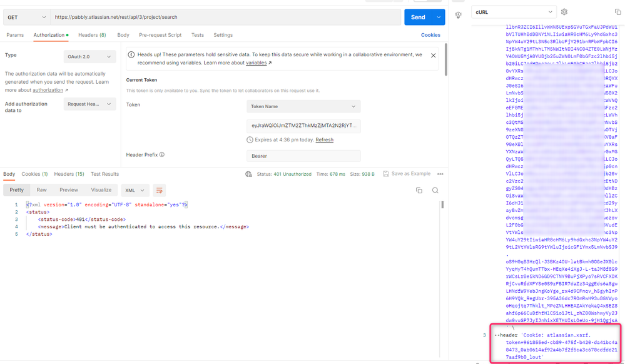This screenshot has width=625, height=364.
Task: Select the Raw response view
Action: pyautogui.click(x=41, y=190)
